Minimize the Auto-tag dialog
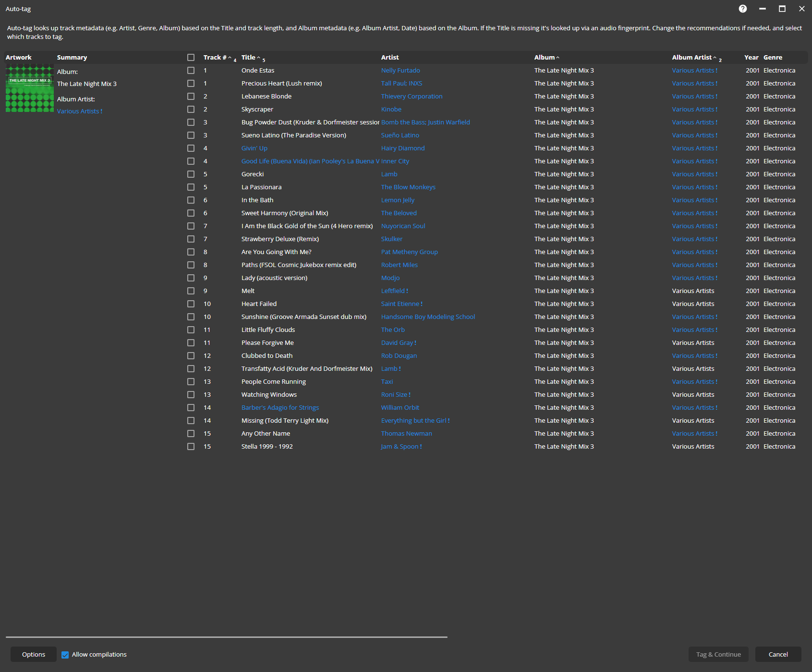The width and height of the screenshot is (812, 672). [x=762, y=9]
